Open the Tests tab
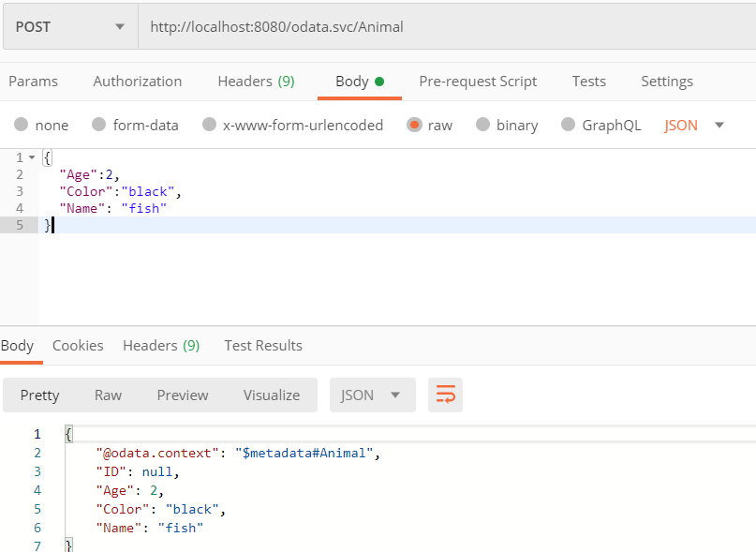The image size is (756, 552). (x=588, y=81)
